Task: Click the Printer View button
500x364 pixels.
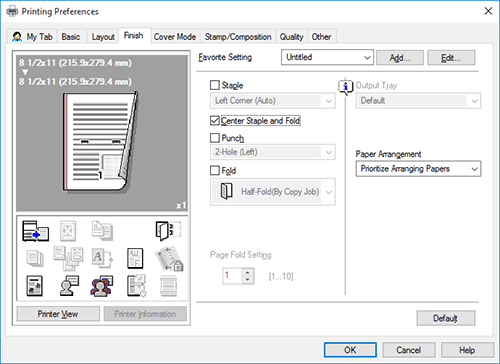Action: (x=58, y=314)
